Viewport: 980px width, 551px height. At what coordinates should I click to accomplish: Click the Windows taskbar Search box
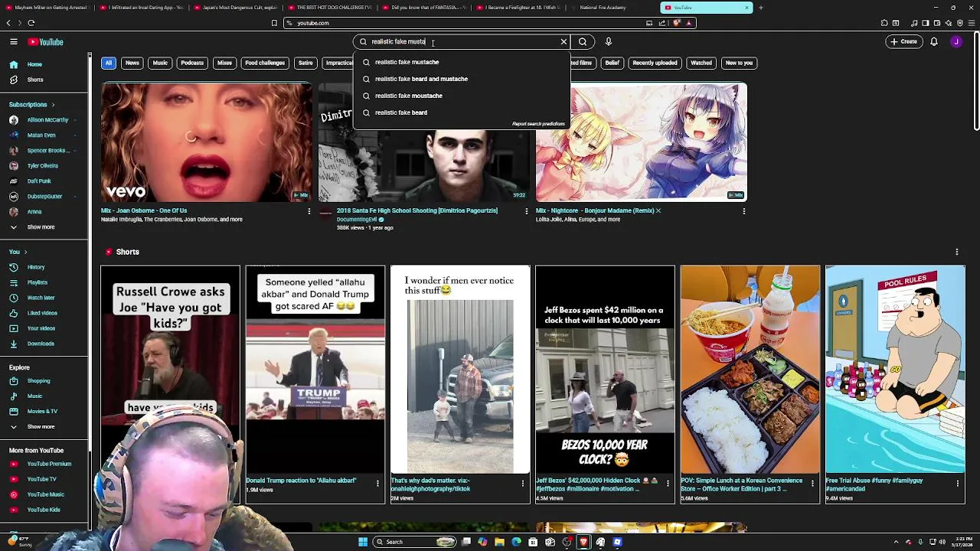tap(415, 542)
